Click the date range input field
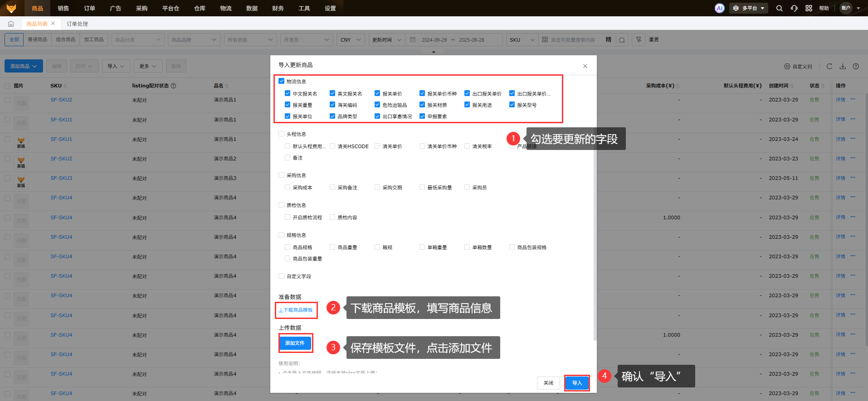The height and width of the screenshot is (401, 868). (453, 40)
